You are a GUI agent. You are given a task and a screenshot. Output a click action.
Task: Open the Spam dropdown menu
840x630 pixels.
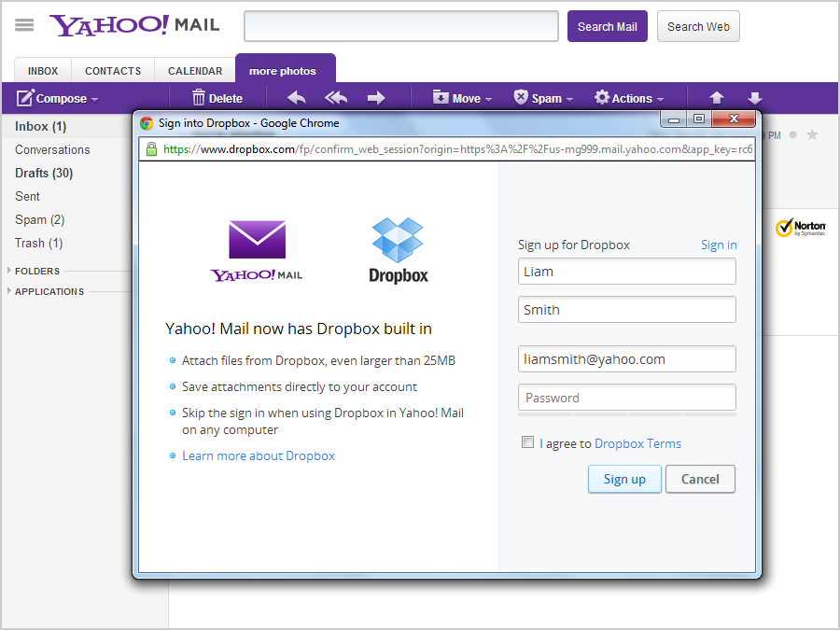pos(568,99)
